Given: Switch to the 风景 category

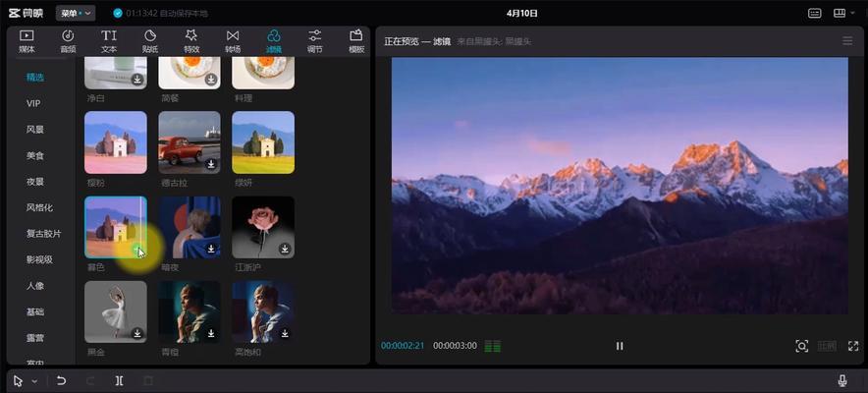Looking at the screenshot, I should coord(35,130).
